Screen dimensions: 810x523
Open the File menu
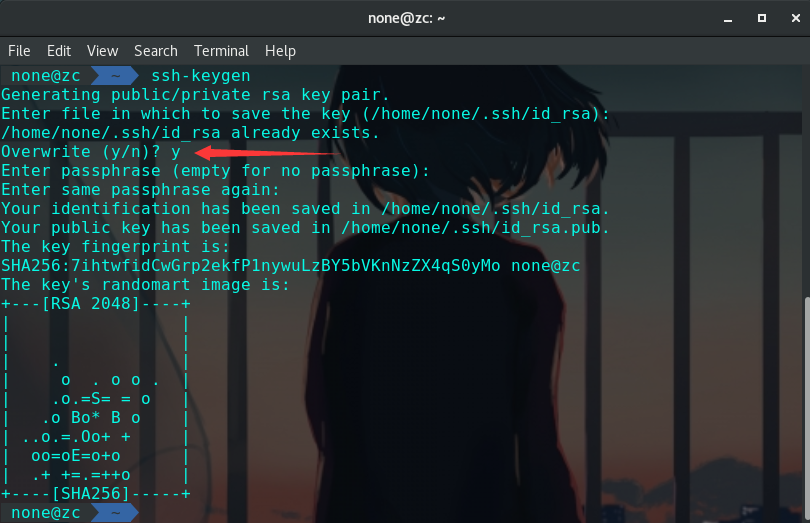click(x=19, y=51)
